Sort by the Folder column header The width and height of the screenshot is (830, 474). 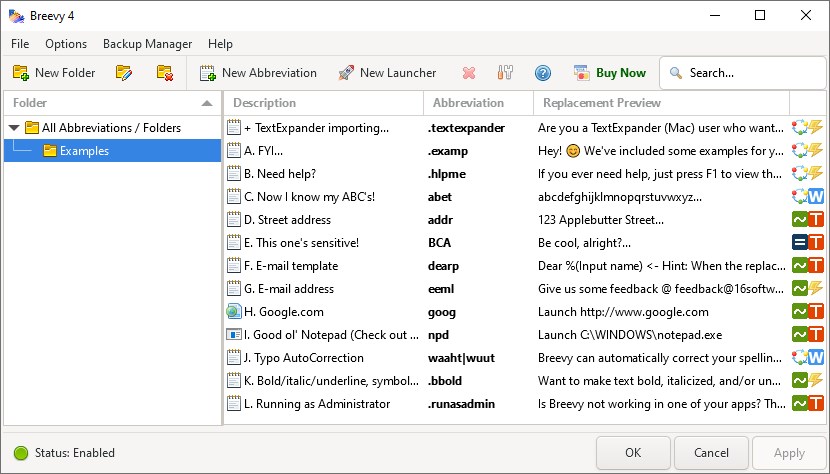112,103
